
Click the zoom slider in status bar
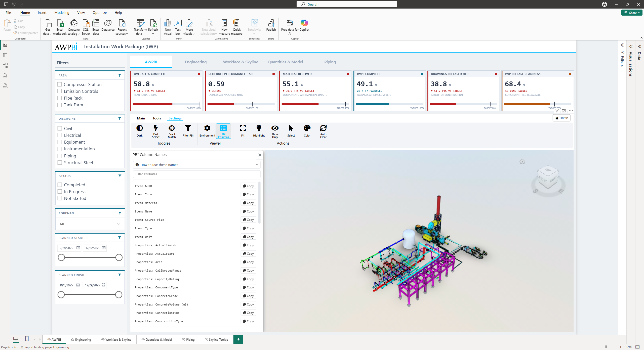(606, 347)
